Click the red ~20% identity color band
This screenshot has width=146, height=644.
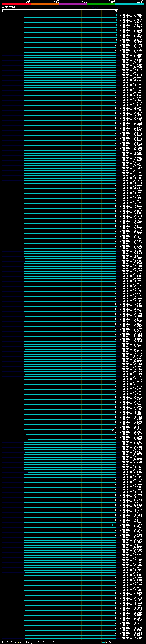(16, 4)
